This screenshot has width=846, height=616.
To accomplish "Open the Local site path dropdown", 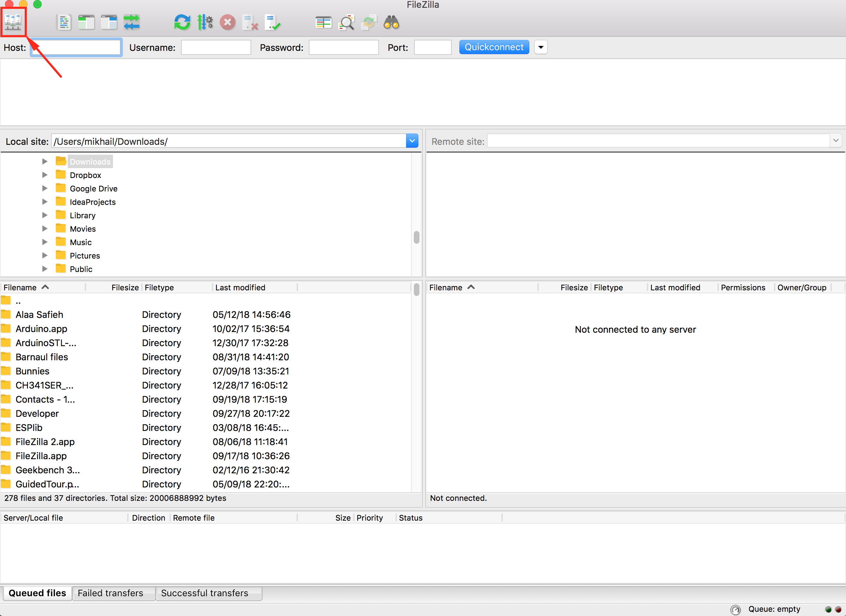I will point(412,141).
